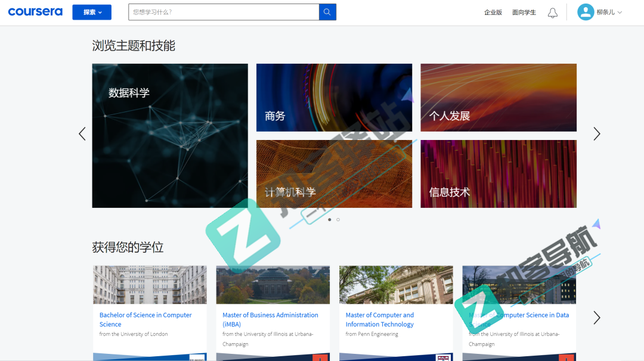This screenshot has width=644, height=361.
Task: Click the 信息技术 category banner image
Action: (x=499, y=173)
